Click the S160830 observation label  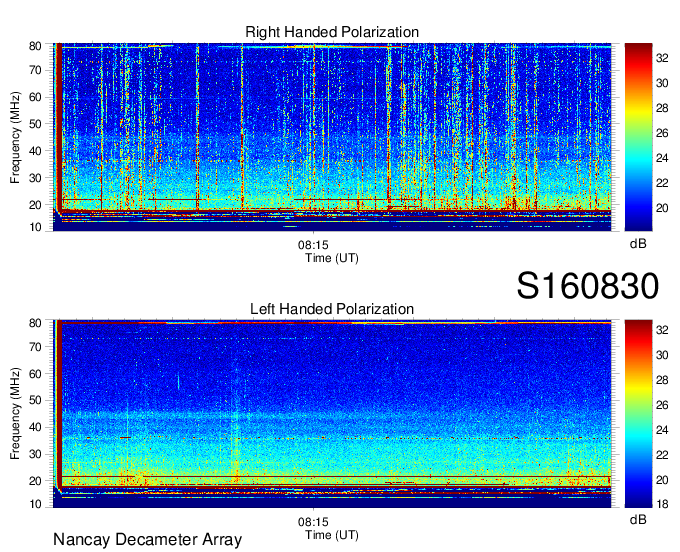tap(588, 286)
